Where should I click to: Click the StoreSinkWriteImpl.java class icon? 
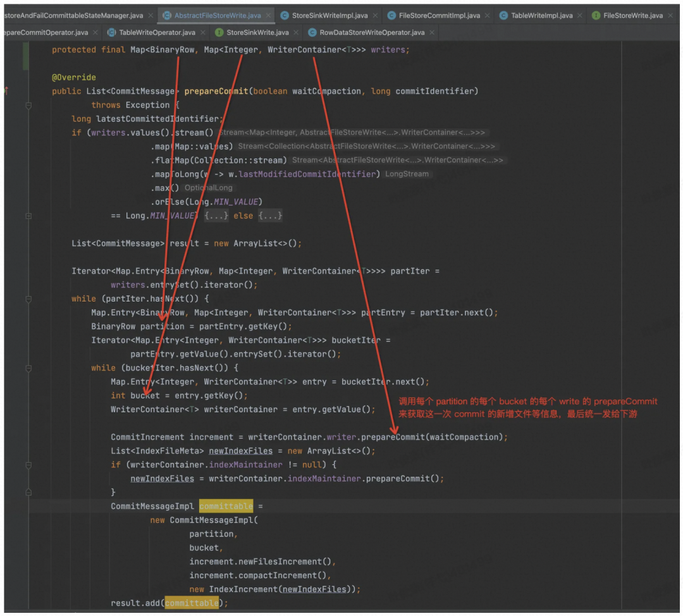(285, 15)
